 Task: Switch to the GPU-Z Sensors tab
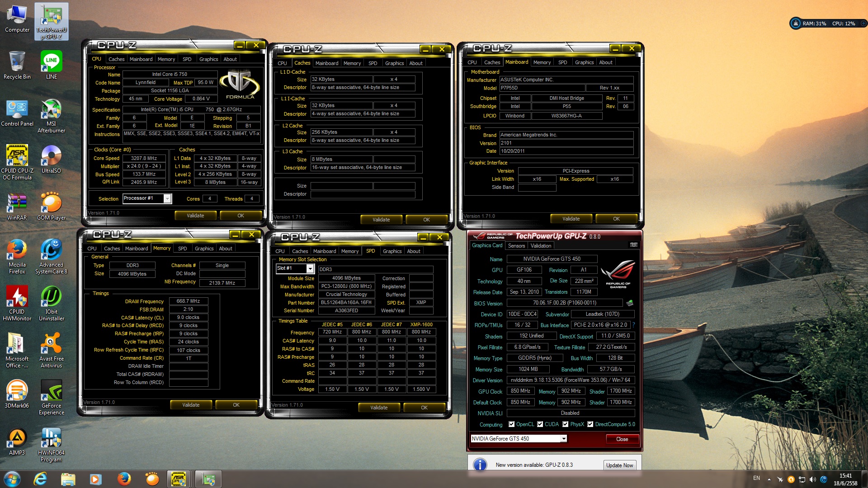coord(516,246)
